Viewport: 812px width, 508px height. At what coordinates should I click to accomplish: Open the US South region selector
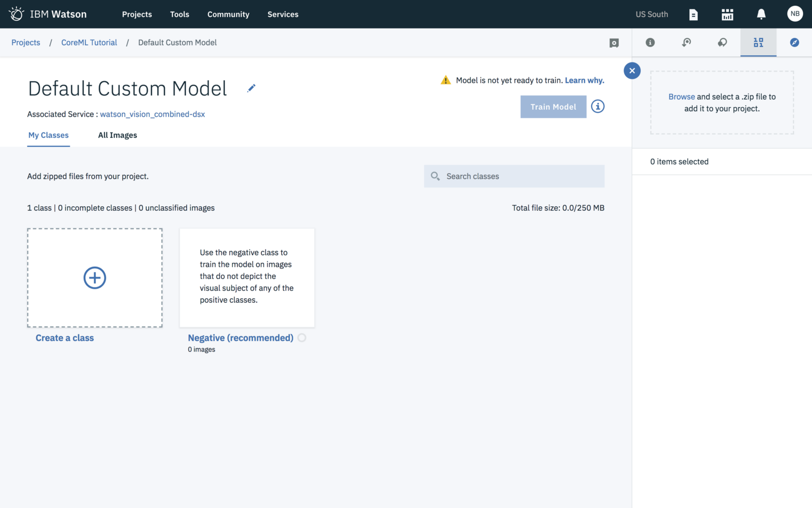click(652, 14)
